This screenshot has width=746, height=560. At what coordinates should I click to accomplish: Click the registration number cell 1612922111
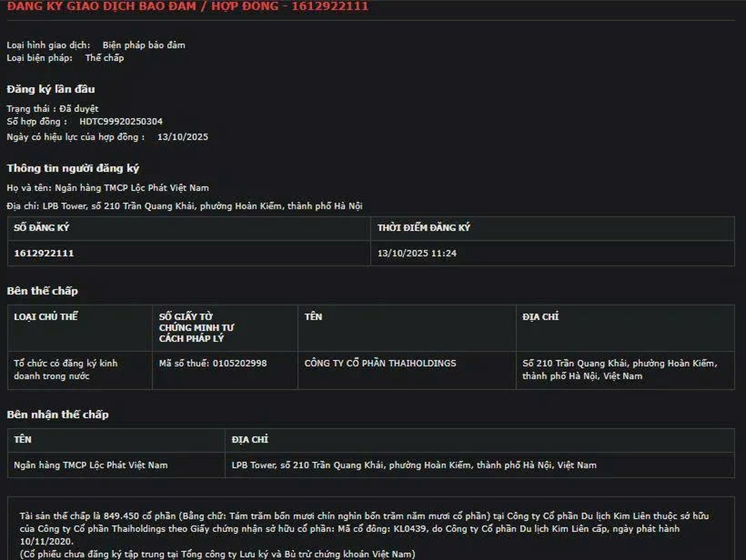(44, 254)
